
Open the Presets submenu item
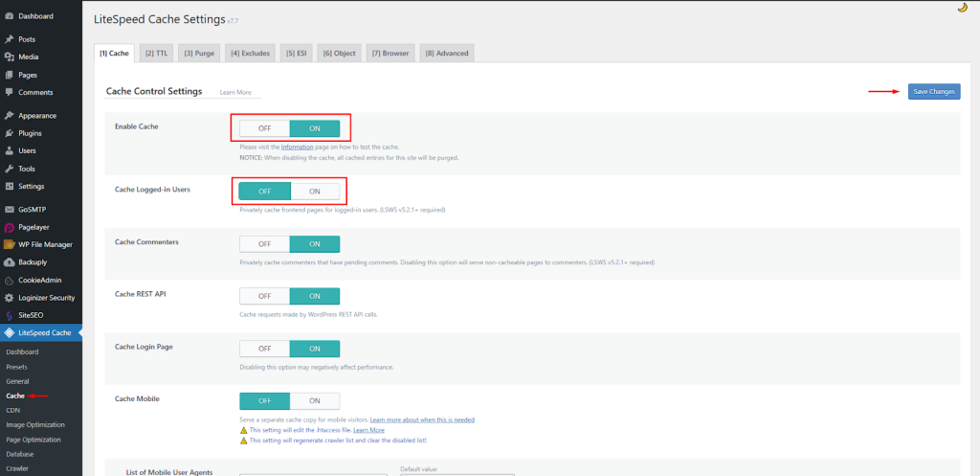coord(17,367)
